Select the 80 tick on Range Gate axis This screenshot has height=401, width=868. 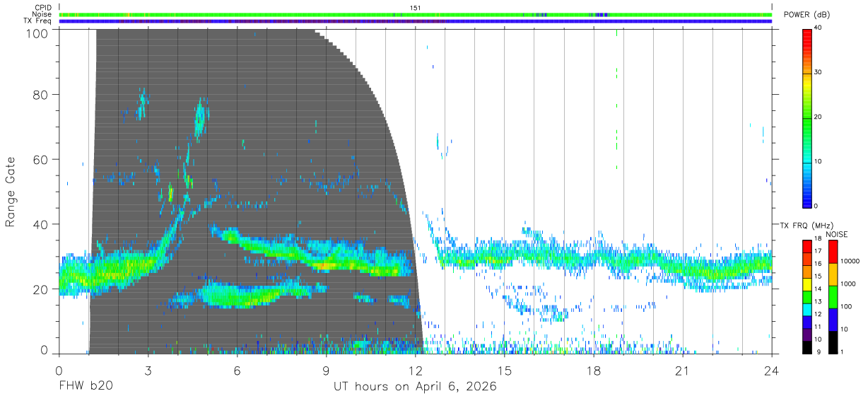[x=40, y=95]
